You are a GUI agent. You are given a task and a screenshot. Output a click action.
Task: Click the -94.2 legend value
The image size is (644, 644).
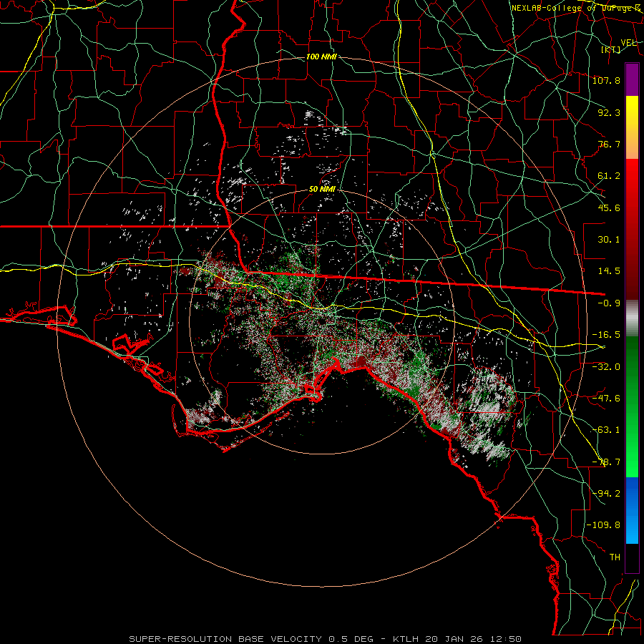click(606, 493)
